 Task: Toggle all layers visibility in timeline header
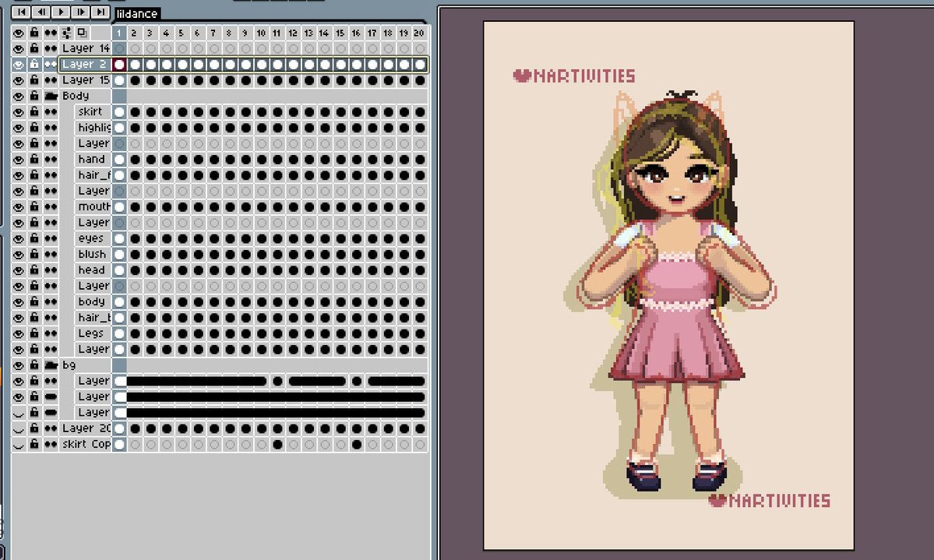coord(19,33)
